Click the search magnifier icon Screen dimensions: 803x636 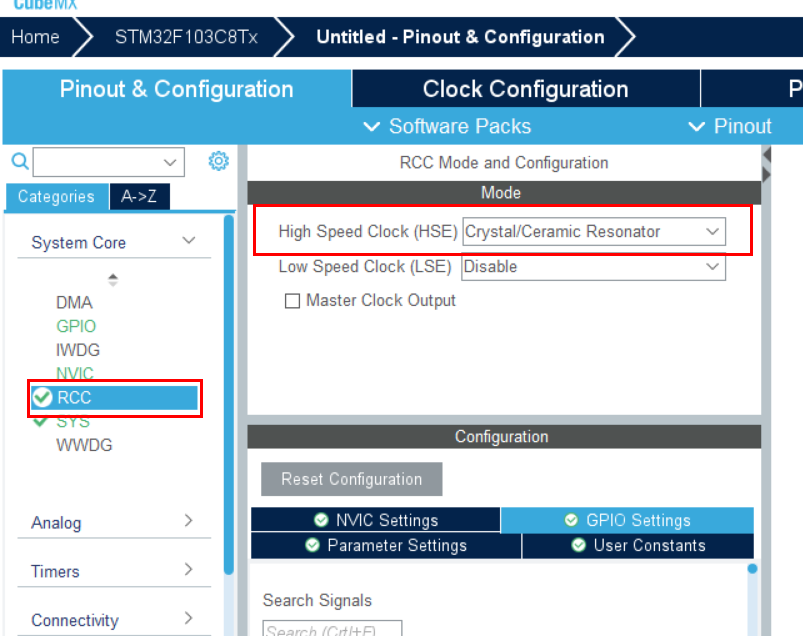(x=20, y=161)
